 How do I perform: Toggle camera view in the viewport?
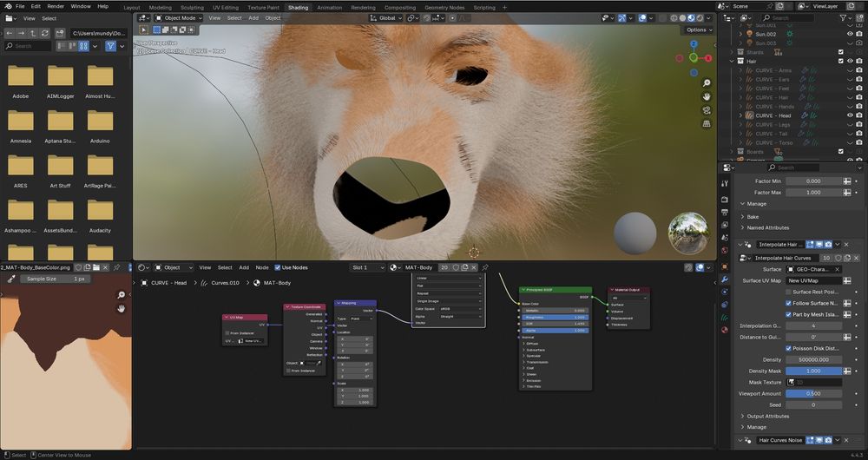707,108
